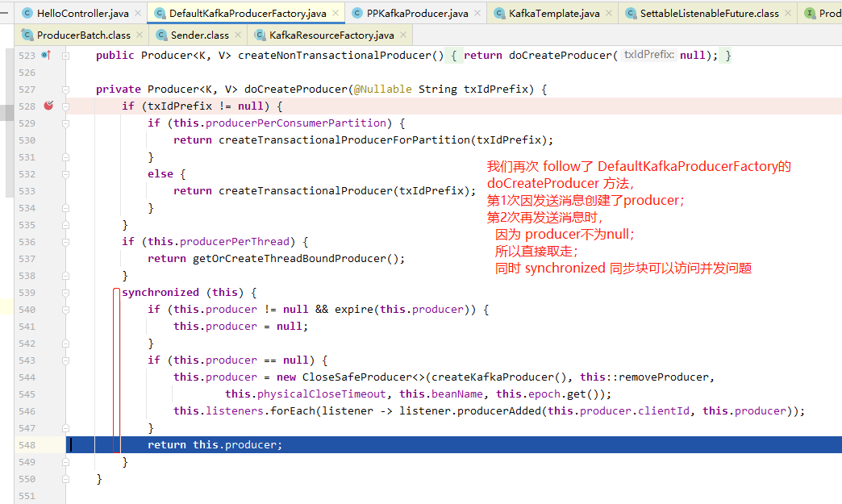Viewport: 842px width, 504px height.
Task: Click physicalCloseTimeout field on line 545
Action: (322, 394)
